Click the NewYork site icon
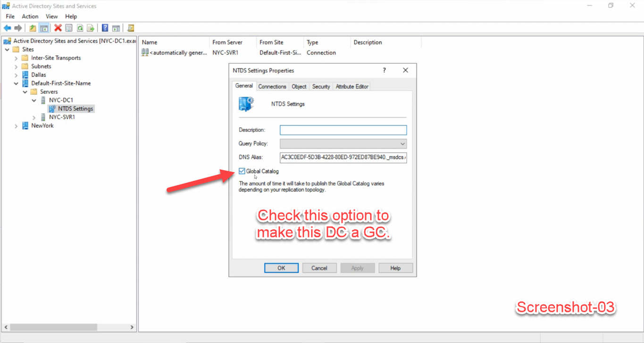This screenshot has height=343, width=644. click(x=25, y=126)
